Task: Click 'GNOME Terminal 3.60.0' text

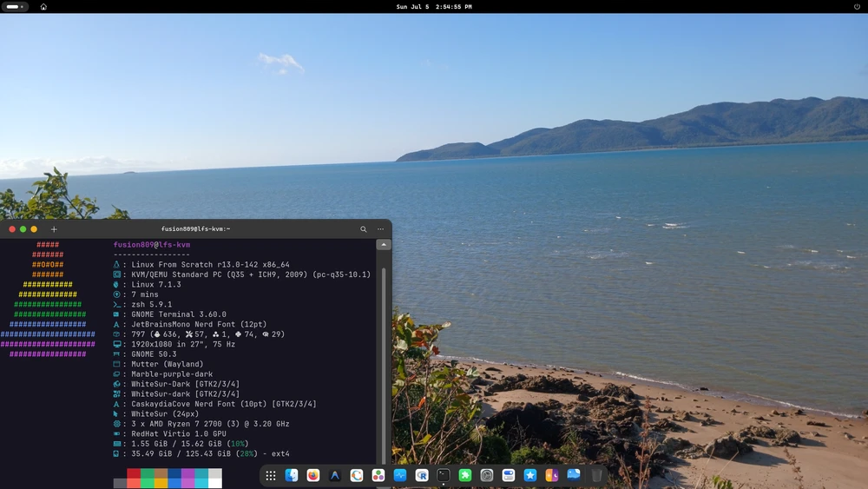Action: pyautogui.click(x=179, y=314)
